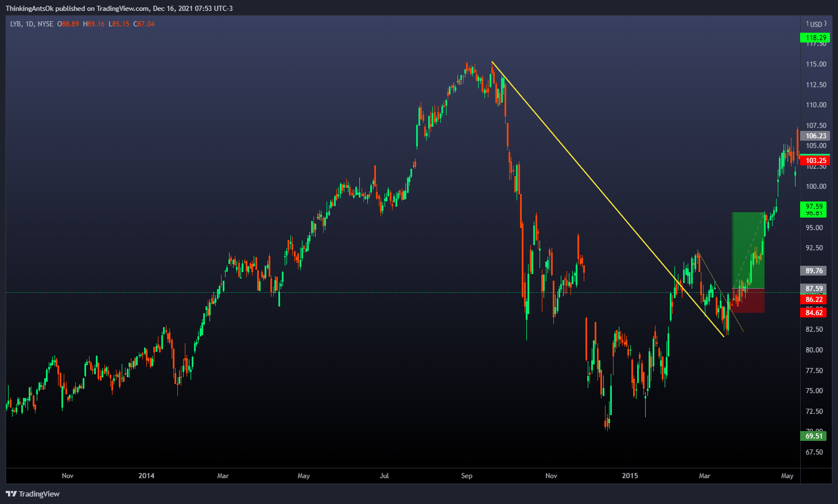Click the Nov label preceding 2014
Screen dimensions: 838x504
(x=68, y=476)
